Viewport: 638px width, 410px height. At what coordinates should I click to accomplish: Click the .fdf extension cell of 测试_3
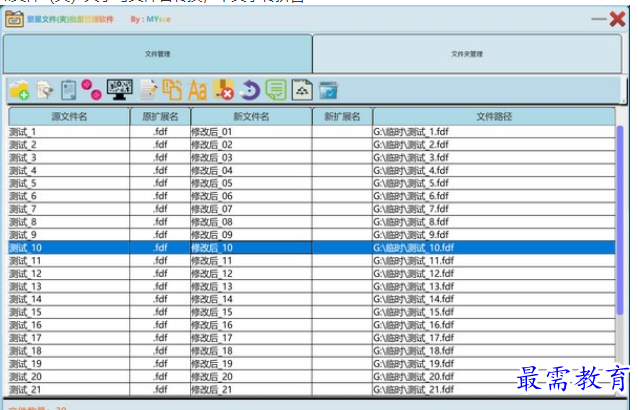pos(160,158)
